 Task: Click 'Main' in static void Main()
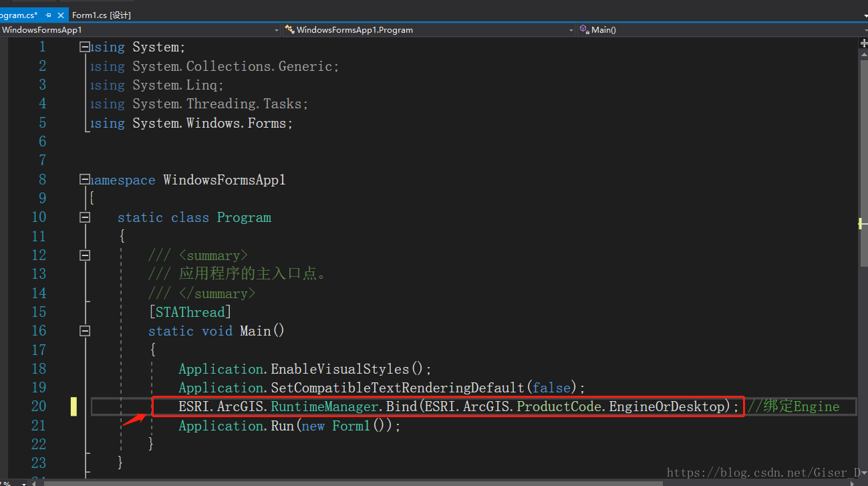pyautogui.click(x=255, y=331)
